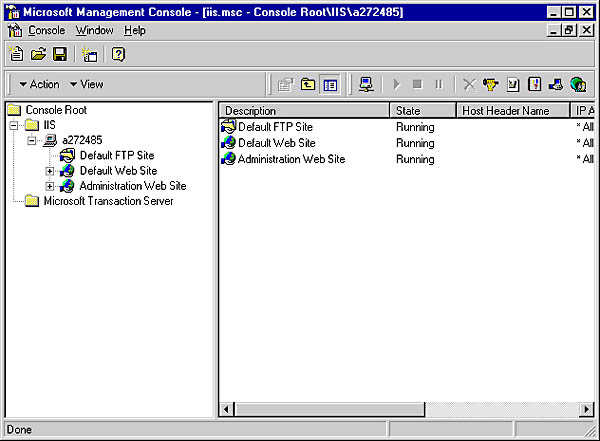Click the Add computer to list icon
The width and height of the screenshot is (600, 441).
pos(366,84)
